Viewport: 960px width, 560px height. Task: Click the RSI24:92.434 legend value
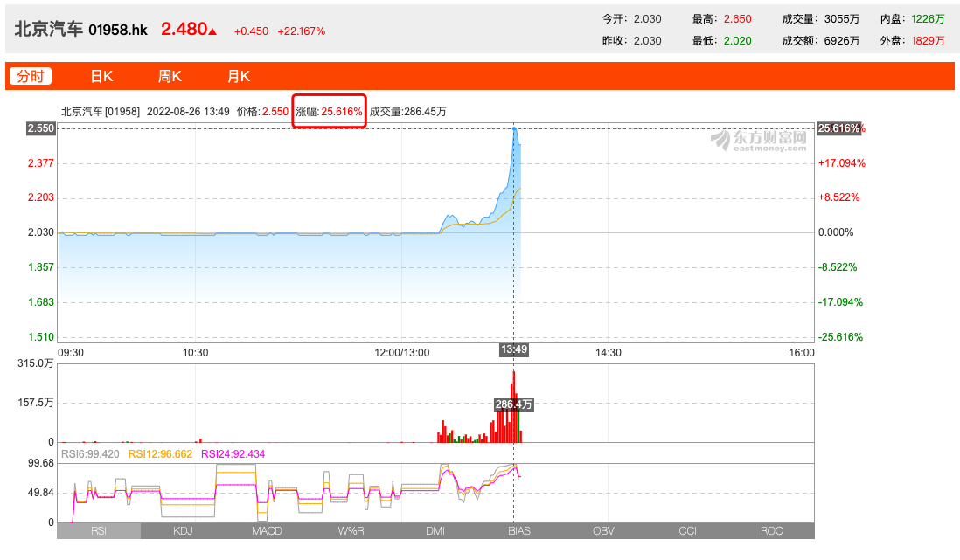[x=233, y=454]
